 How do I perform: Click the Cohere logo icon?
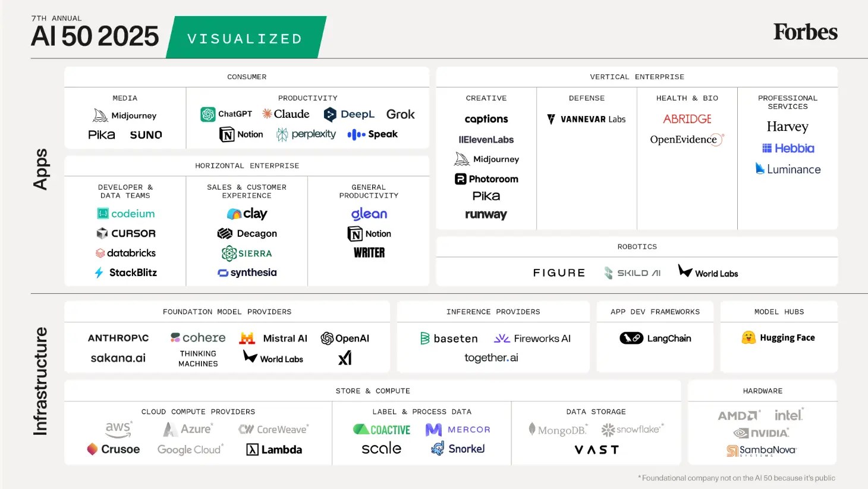(x=175, y=338)
